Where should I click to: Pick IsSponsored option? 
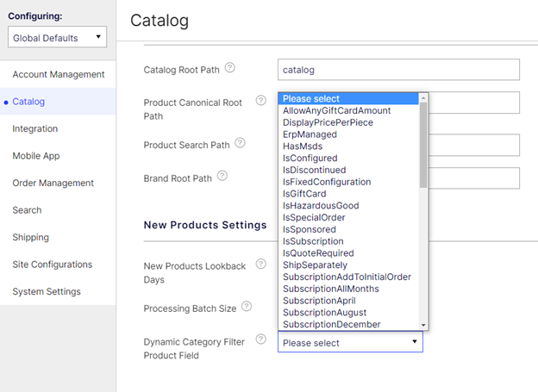(x=348, y=229)
